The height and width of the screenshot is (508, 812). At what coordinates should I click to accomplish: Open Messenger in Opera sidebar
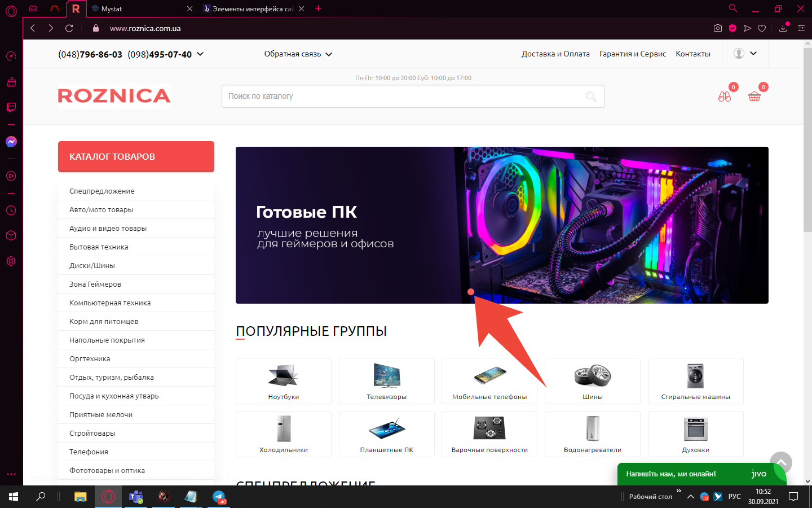coord(11,142)
